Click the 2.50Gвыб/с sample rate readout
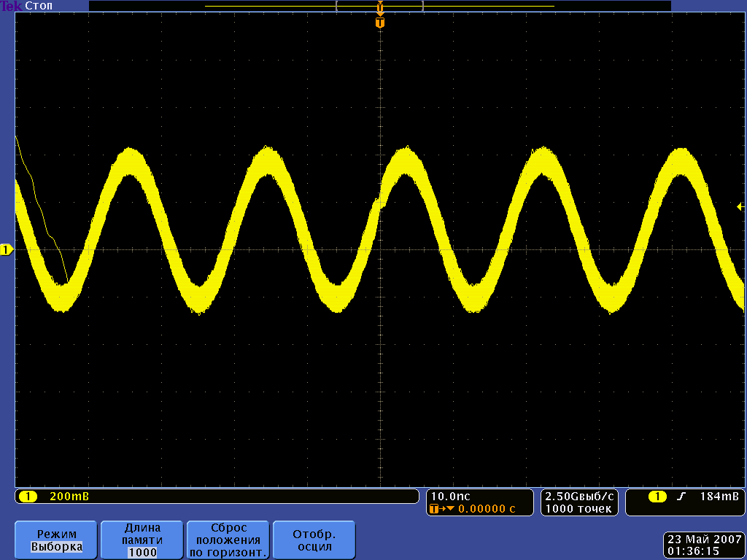The width and height of the screenshot is (747, 560). click(x=580, y=496)
